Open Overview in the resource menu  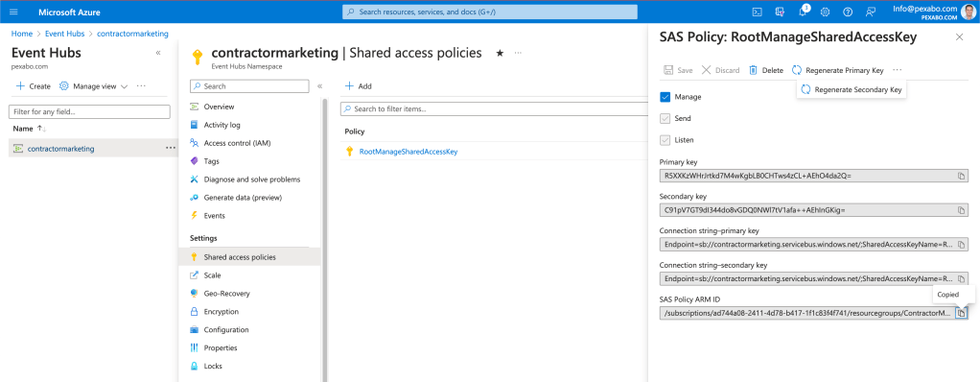tap(219, 107)
